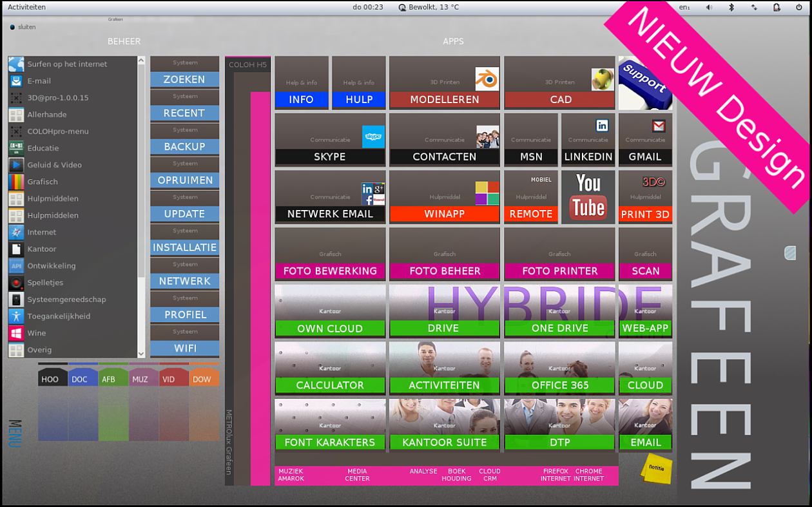Image resolution: width=812 pixels, height=507 pixels.
Task: Open the yellow notitie sticky note
Action: [x=656, y=469]
